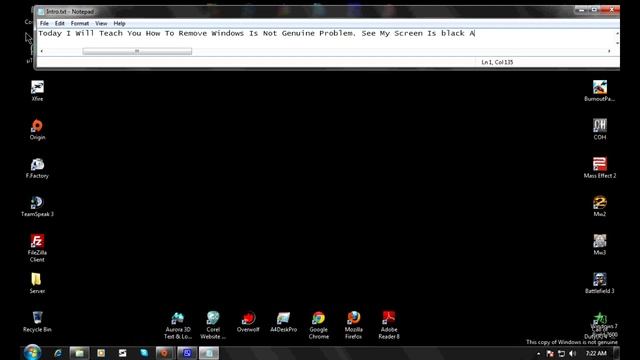Screen dimensions: 640x360
Task: Open the Format menu in Notepad
Action: 80,24
